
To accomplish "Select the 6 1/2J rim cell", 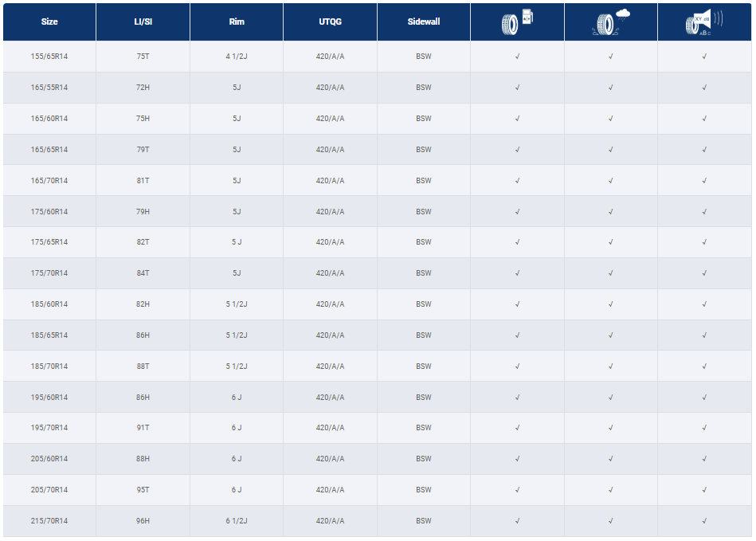I will 237,521.
